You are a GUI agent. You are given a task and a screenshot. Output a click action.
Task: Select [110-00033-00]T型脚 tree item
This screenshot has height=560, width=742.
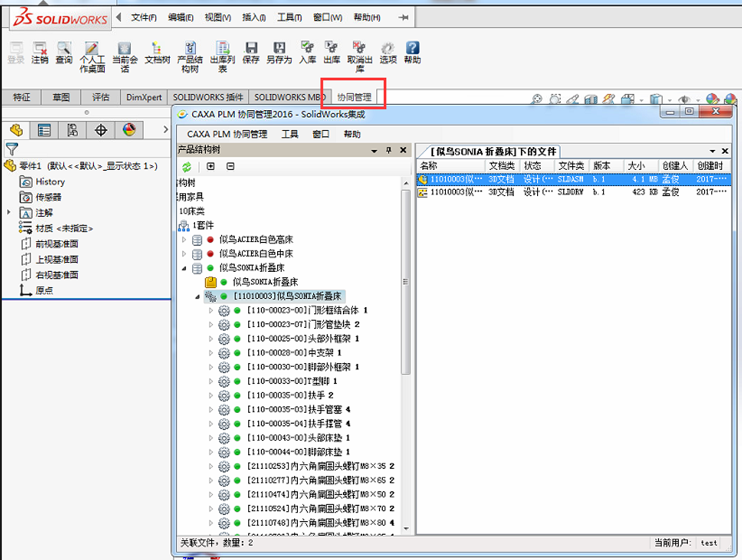coord(292,381)
